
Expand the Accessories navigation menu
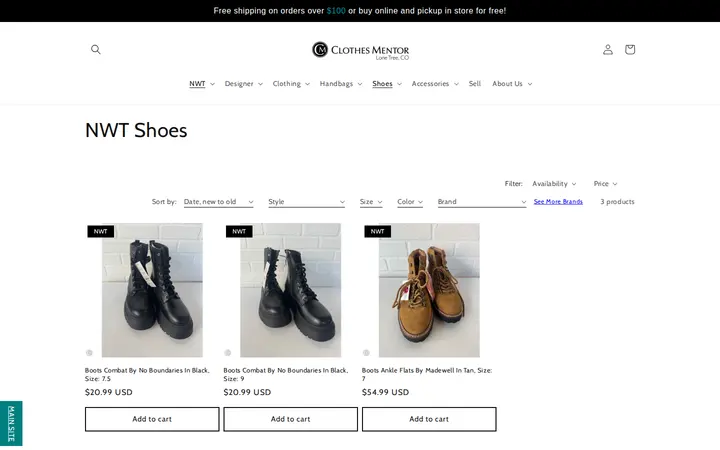point(435,84)
